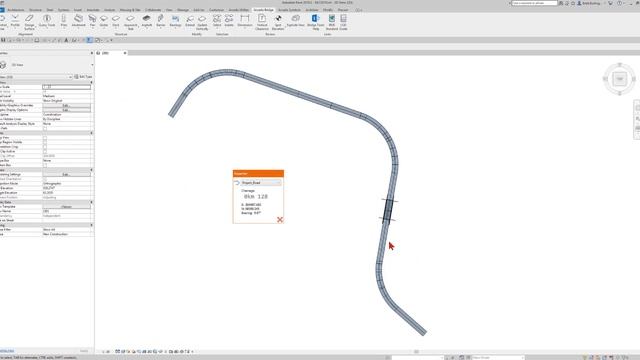Viewport: 640px width, 360px height.
Task: Open the Massing & Site tab
Action: pos(130,10)
